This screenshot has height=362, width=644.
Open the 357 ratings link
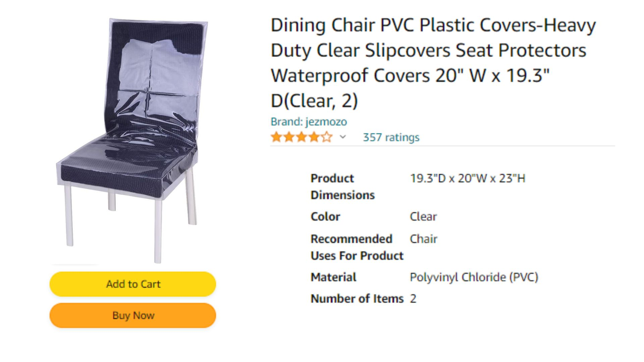pyautogui.click(x=391, y=137)
